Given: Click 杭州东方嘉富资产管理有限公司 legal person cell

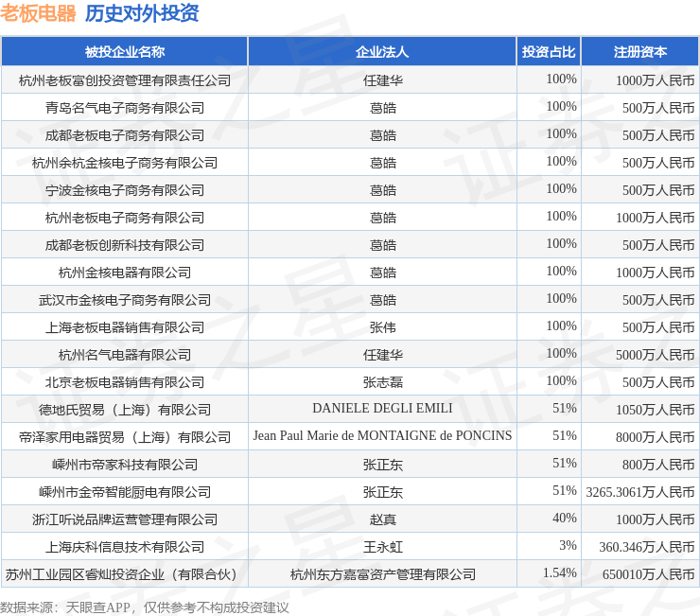Looking at the screenshot, I should 382,574.
